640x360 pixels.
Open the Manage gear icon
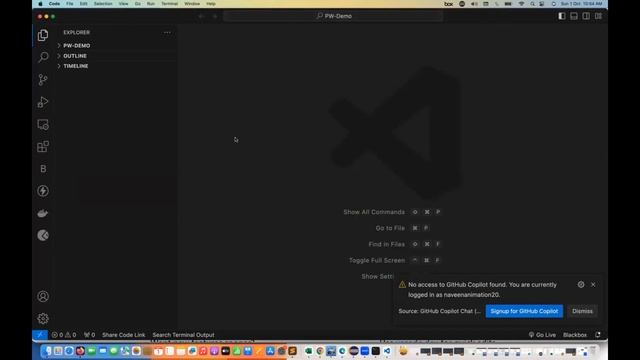click(43, 318)
